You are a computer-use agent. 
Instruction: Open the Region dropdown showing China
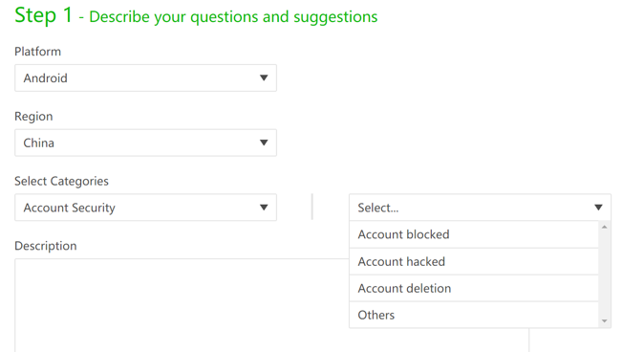point(145,143)
